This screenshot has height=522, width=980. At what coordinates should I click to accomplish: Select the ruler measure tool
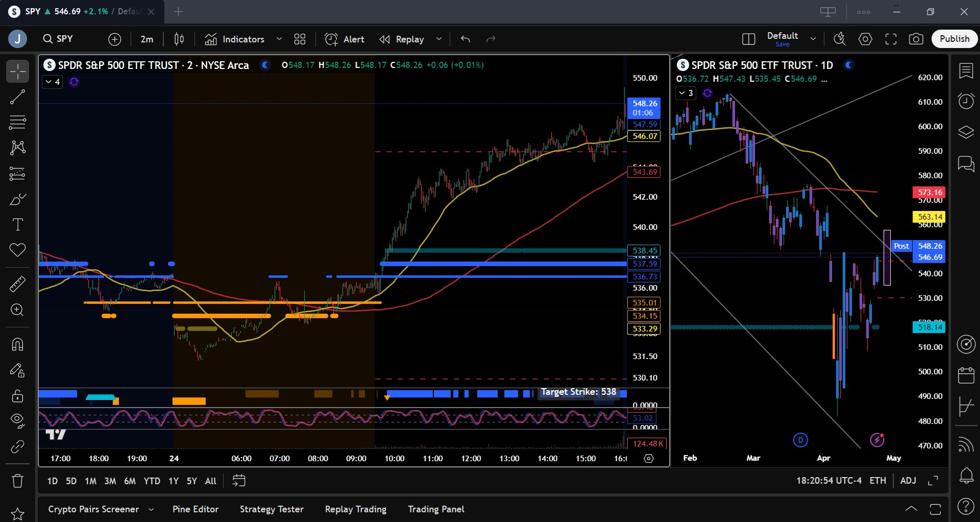(x=17, y=284)
